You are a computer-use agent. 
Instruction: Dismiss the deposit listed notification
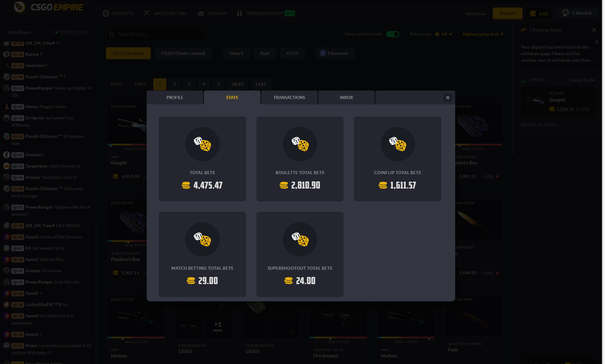pyautogui.click(x=597, y=42)
